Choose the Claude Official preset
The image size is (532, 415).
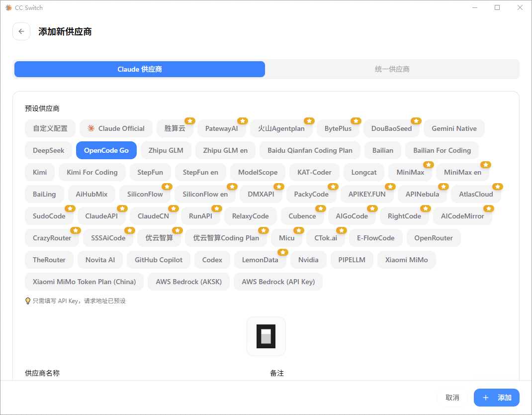point(116,128)
